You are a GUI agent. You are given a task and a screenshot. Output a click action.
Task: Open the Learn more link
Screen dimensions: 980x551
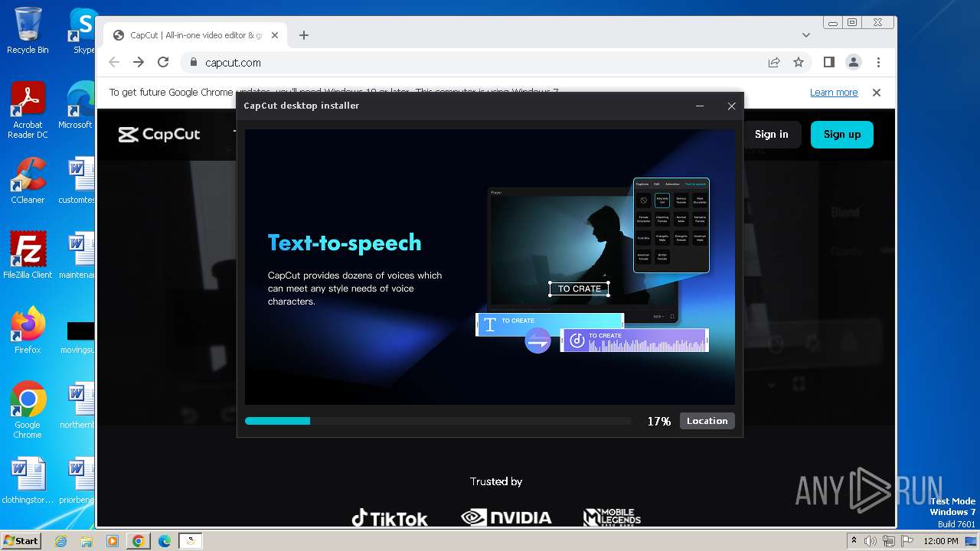click(834, 92)
